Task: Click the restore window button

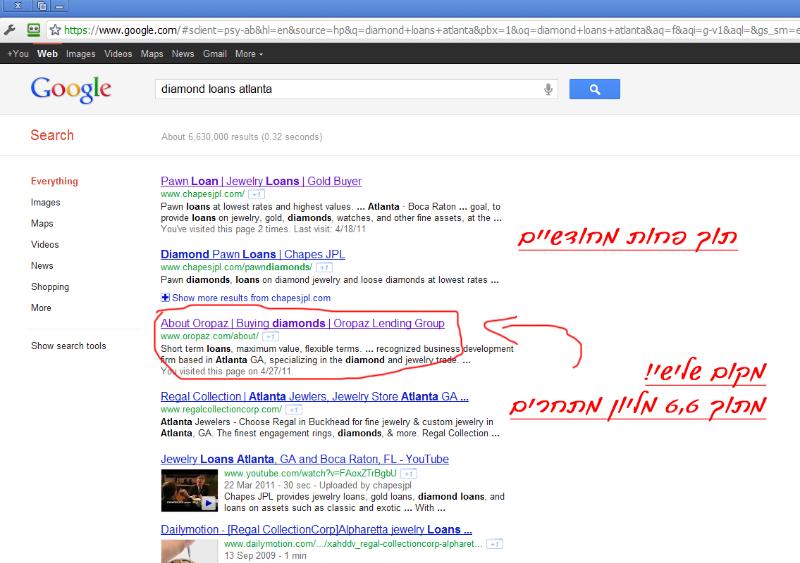Action: [x=42, y=6]
